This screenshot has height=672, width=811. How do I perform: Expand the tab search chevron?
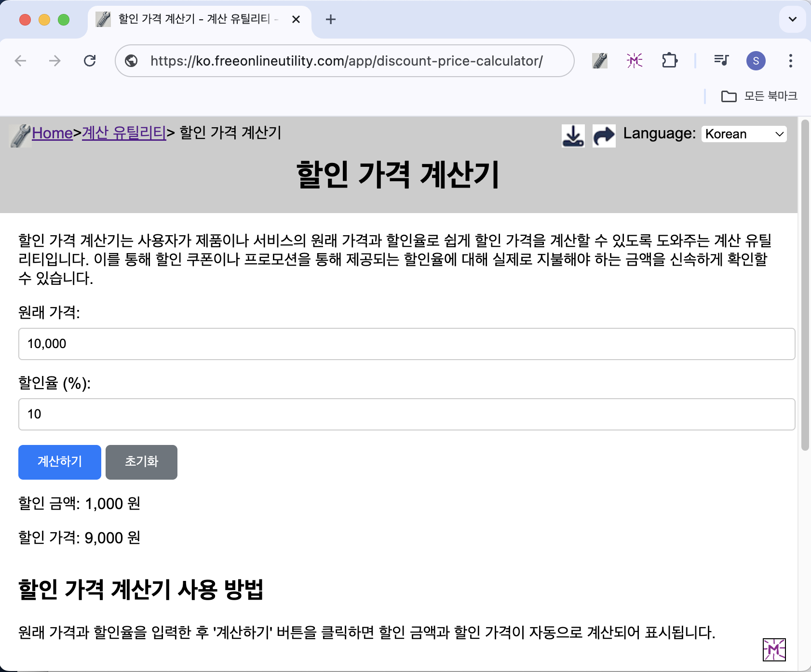(x=792, y=19)
